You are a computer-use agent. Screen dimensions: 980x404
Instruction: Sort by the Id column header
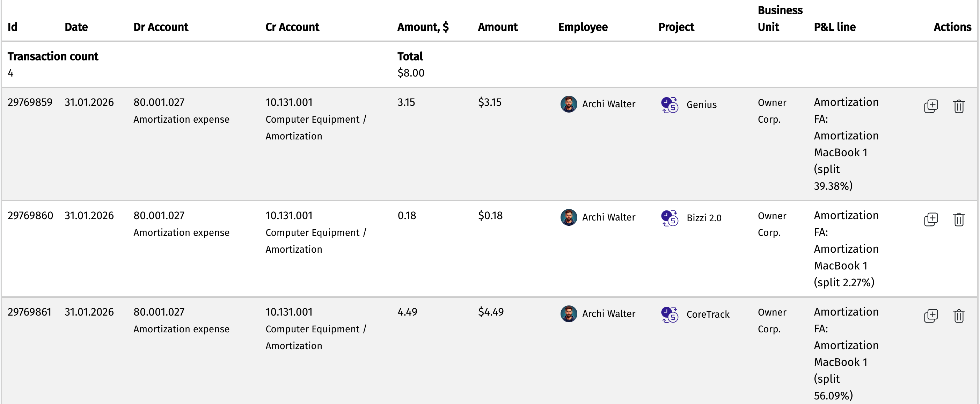coord(13,27)
